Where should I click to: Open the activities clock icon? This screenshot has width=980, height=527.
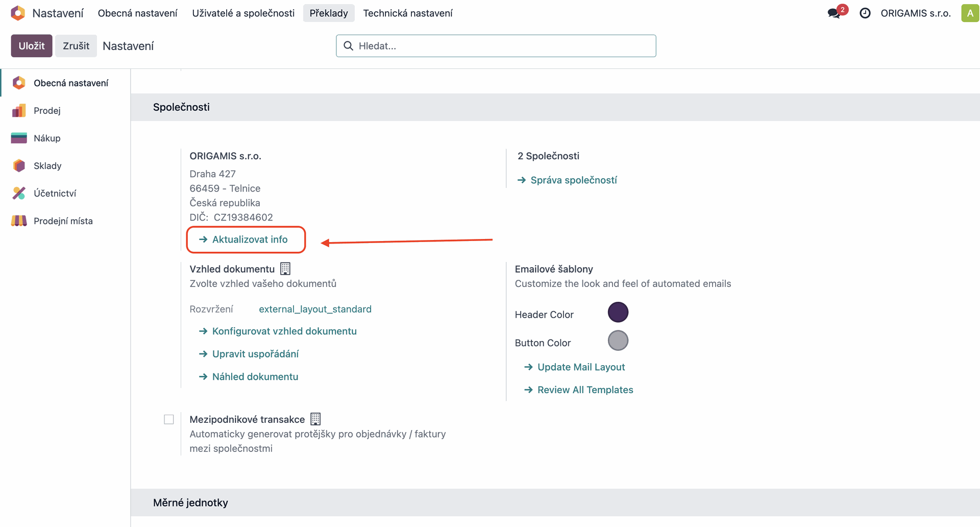pyautogui.click(x=865, y=13)
